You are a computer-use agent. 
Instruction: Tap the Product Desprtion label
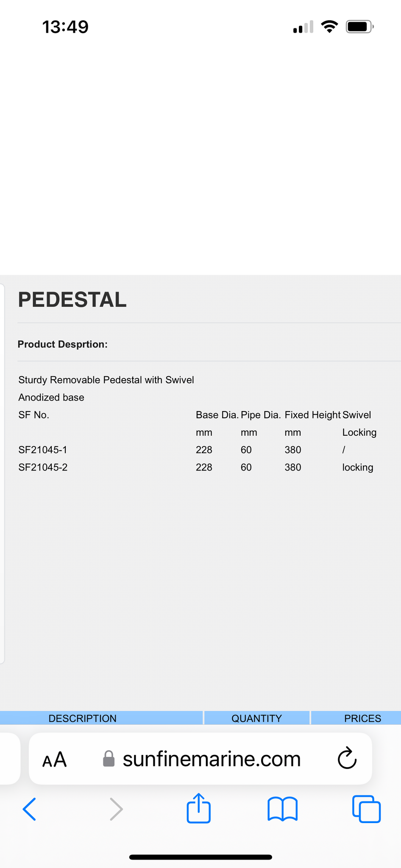tap(63, 344)
